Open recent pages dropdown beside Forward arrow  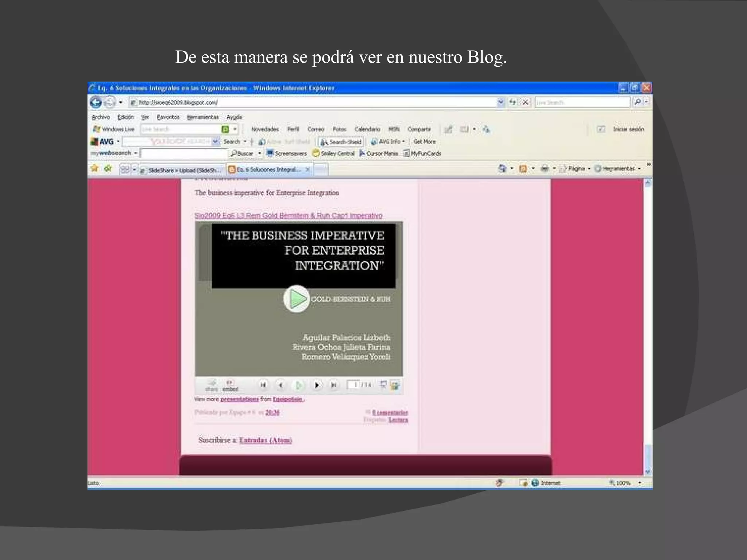pos(120,103)
